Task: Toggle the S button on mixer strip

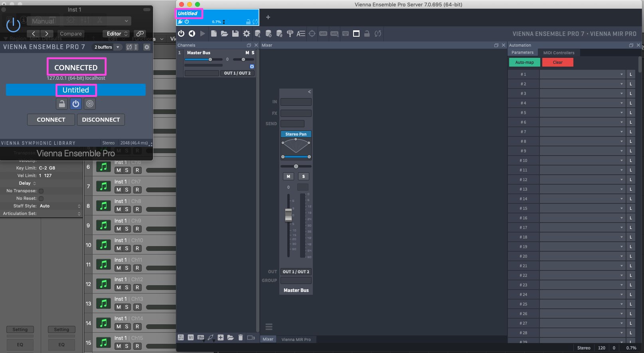Action: pos(304,176)
